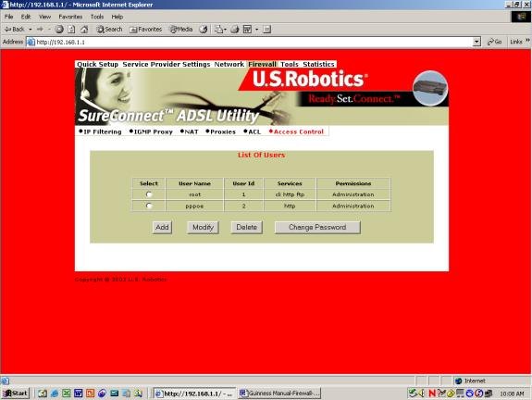Click the Stop loading icon
Image resolution: width=532 pixels, height=400 pixels.
click(59, 30)
